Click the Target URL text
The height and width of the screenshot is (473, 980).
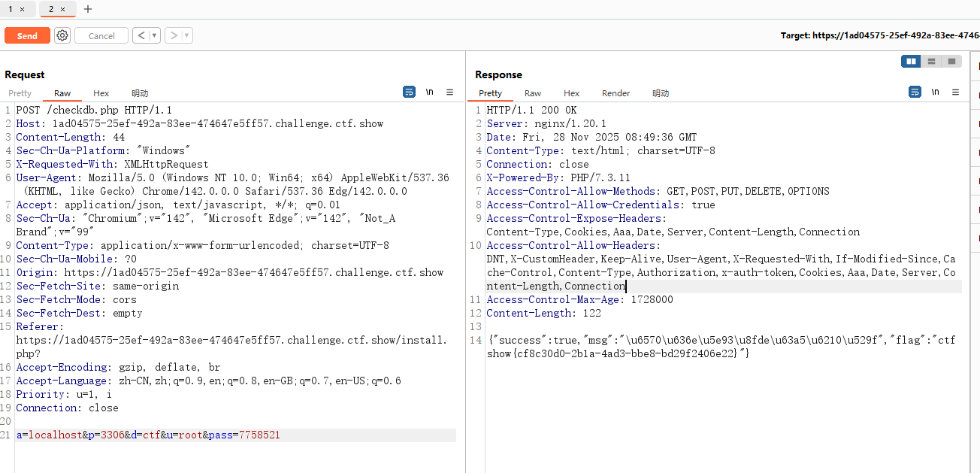pyautogui.click(x=880, y=35)
